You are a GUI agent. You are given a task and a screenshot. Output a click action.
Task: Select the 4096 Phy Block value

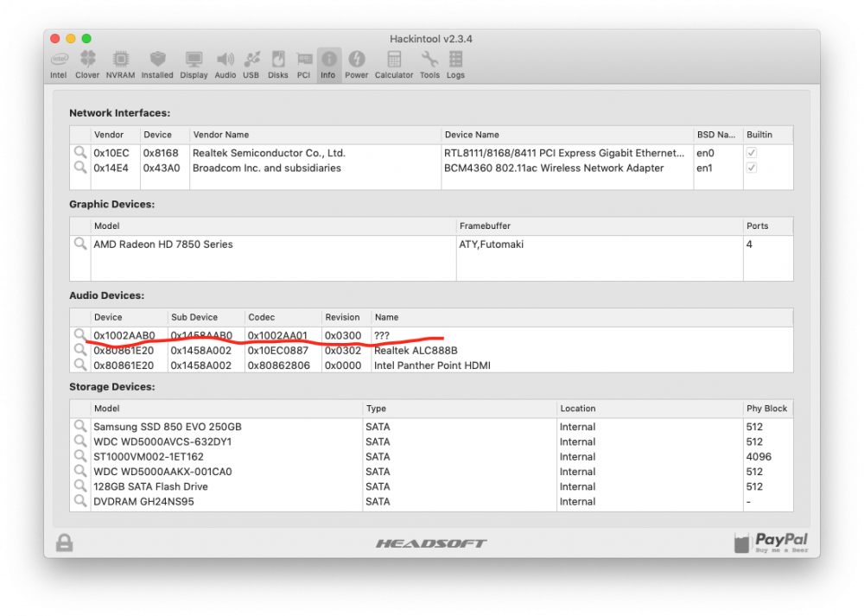pos(759,457)
